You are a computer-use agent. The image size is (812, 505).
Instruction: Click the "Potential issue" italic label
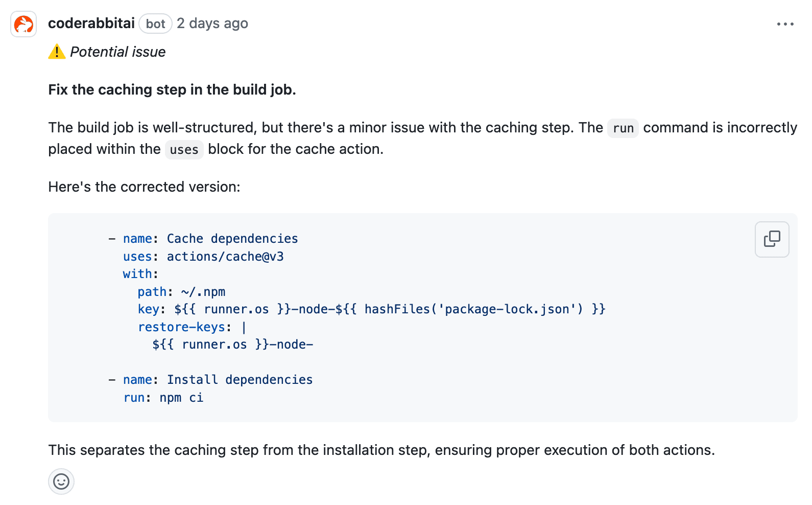point(117,52)
